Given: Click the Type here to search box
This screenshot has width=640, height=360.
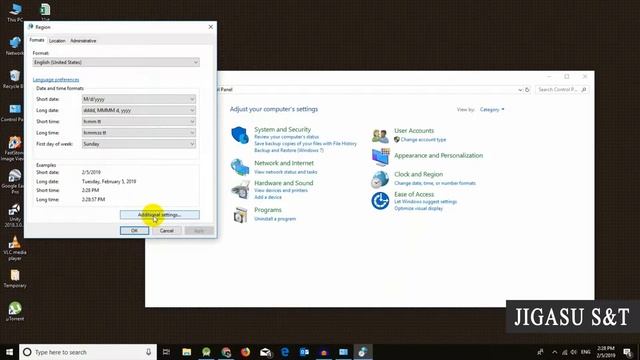Looking at the screenshot, I should 88,352.
